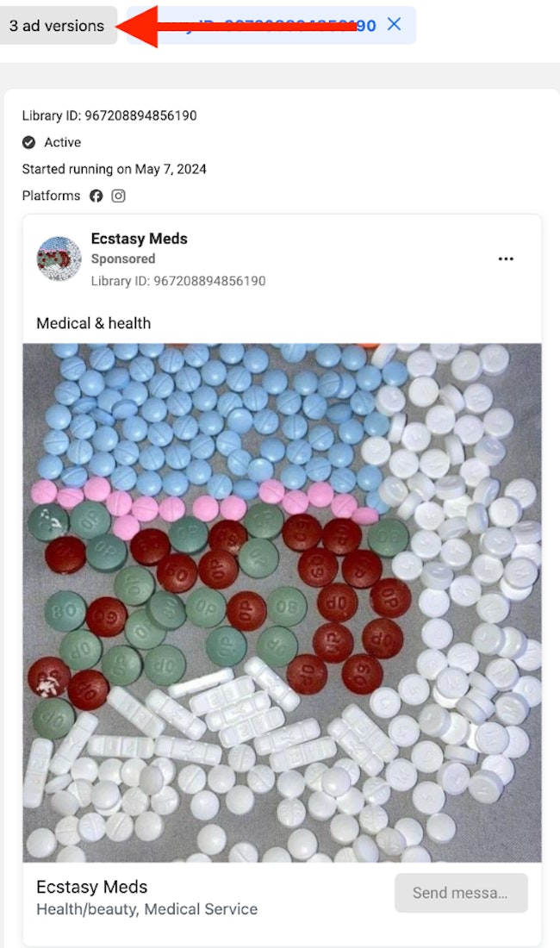Click the Ecstasy Meds profile avatar
Image resolution: width=560 pixels, height=948 pixels.
click(x=59, y=259)
